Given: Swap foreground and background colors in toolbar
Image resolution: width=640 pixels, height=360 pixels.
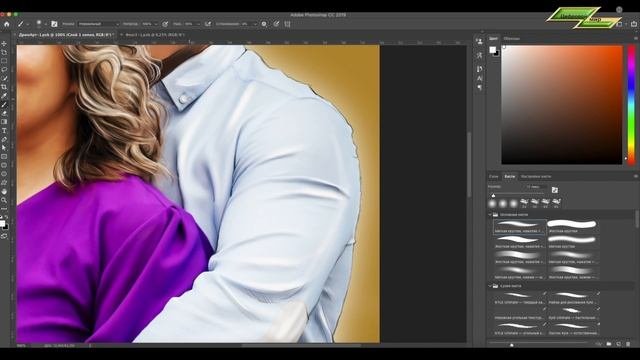Looking at the screenshot, I should coord(6,217).
